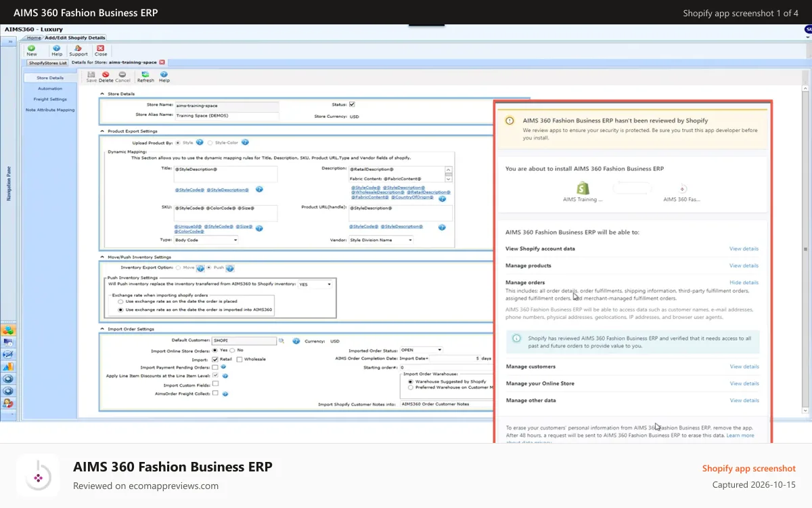The height and width of the screenshot is (508, 812).
Task: Select the Add/Edit Shopify Details tab
Action: [x=75, y=38]
